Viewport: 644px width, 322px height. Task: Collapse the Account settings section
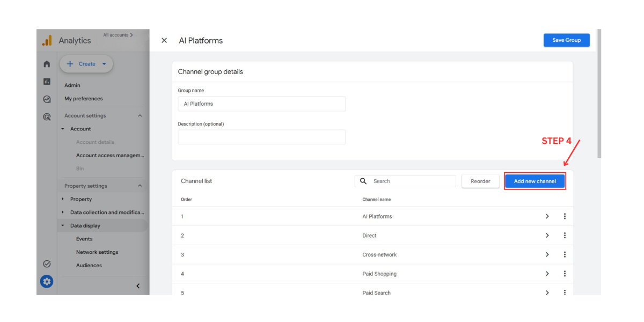point(140,115)
